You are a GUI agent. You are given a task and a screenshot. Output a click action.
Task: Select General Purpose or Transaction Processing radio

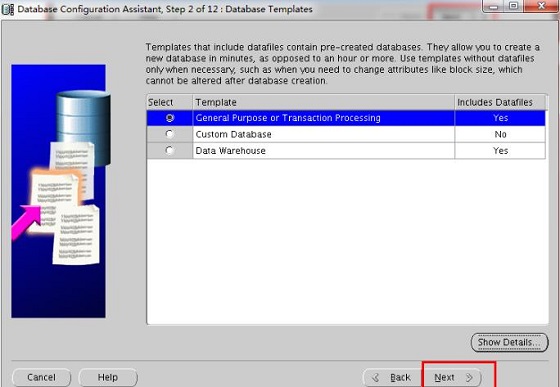tap(170, 118)
